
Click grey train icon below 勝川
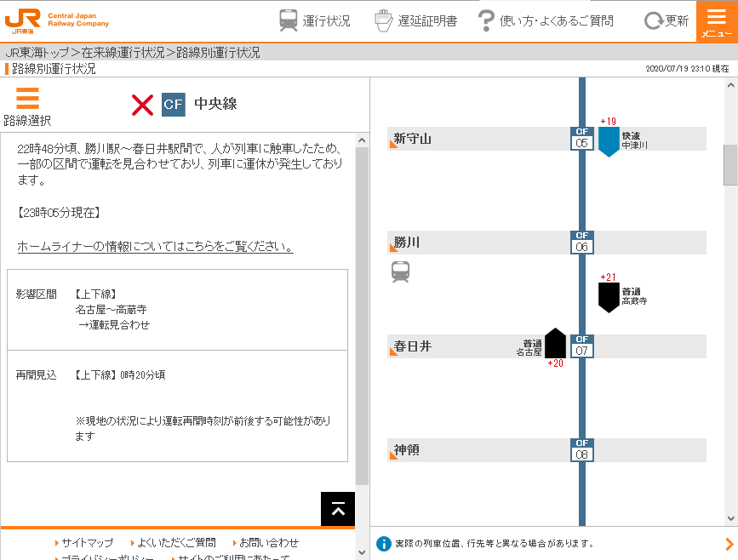point(401,272)
